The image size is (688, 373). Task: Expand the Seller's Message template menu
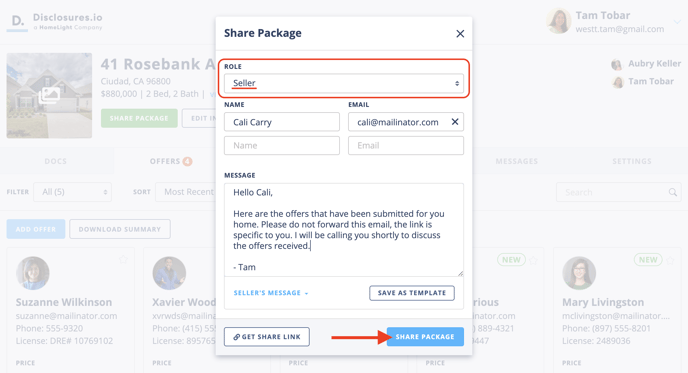point(271,293)
